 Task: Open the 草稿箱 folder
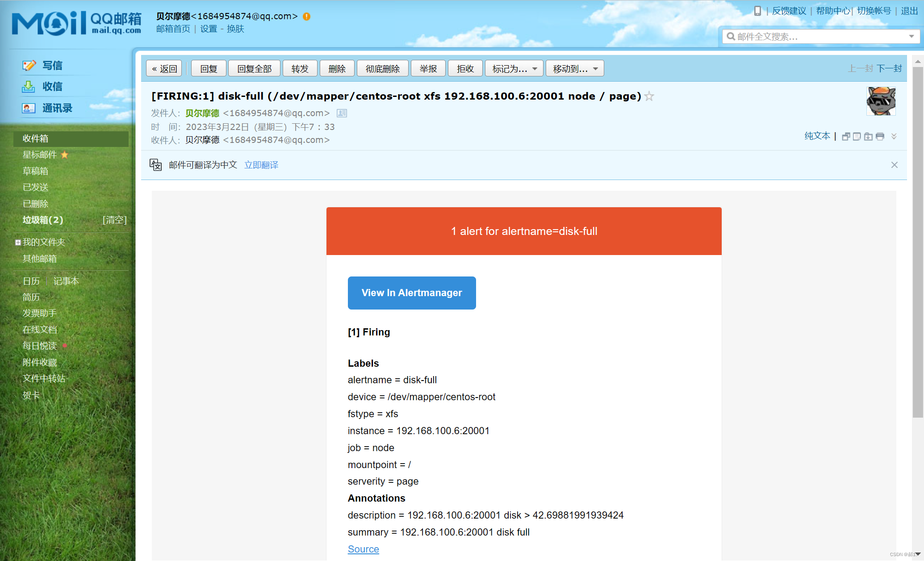pyautogui.click(x=35, y=171)
